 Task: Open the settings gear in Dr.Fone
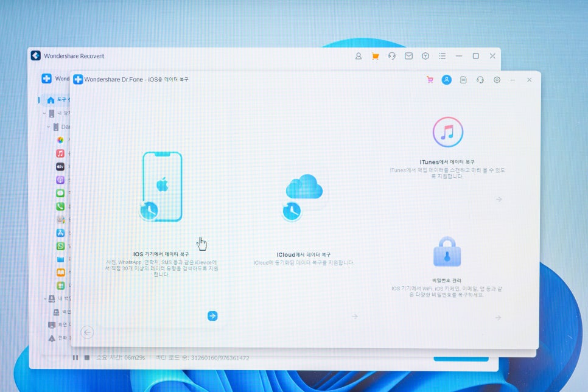[497, 80]
